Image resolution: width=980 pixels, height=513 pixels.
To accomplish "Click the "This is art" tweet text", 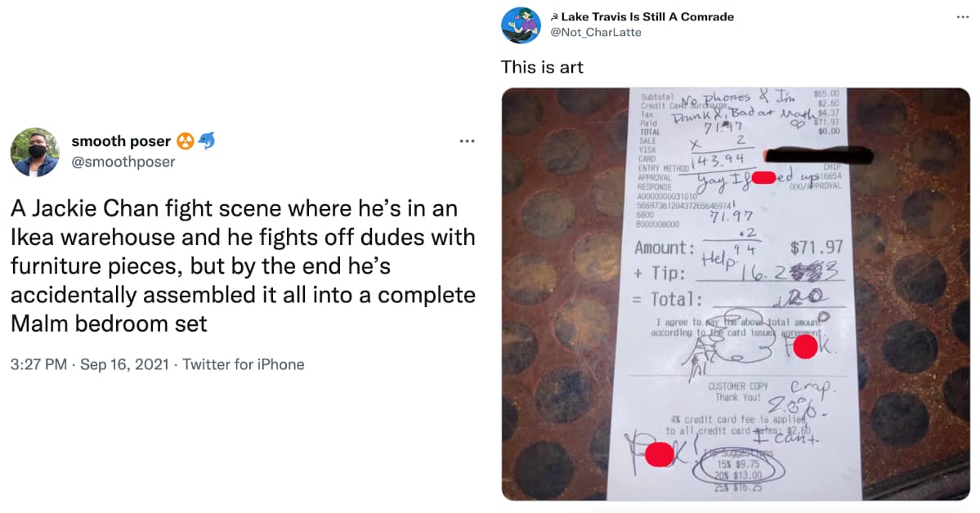I will 542,67.
